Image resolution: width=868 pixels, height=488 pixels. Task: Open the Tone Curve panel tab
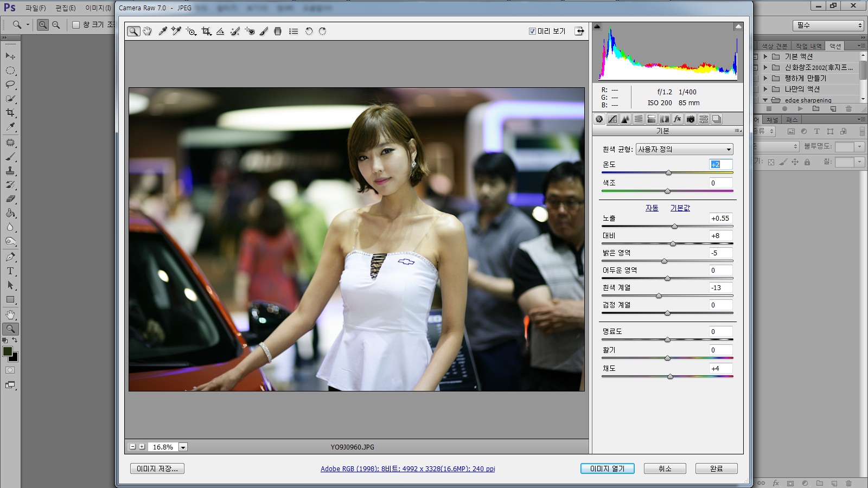click(612, 119)
